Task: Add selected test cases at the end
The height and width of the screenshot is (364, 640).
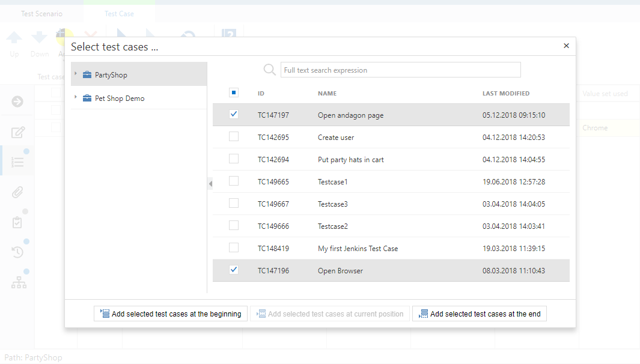Action: [x=479, y=314]
